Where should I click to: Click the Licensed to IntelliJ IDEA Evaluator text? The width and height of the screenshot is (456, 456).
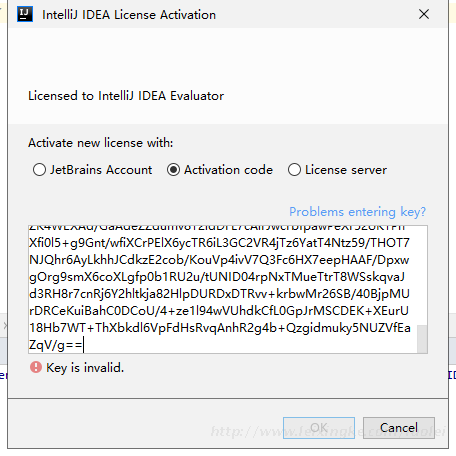(x=126, y=96)
